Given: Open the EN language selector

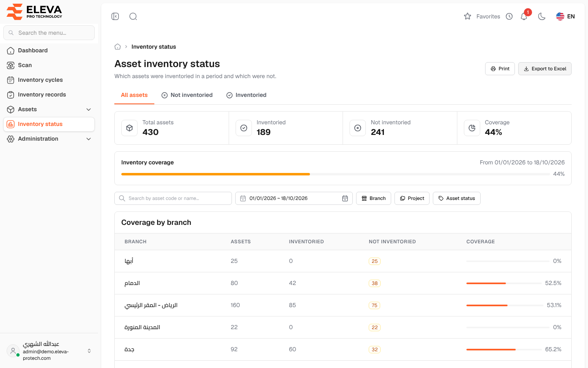Looking at the screenshot, I should pos(566,16).
